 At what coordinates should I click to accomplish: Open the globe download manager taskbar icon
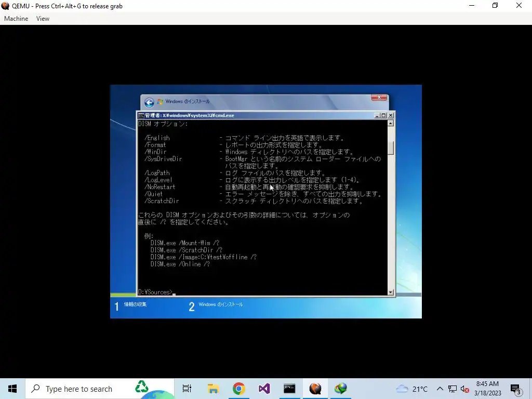[x=341, y=389]
